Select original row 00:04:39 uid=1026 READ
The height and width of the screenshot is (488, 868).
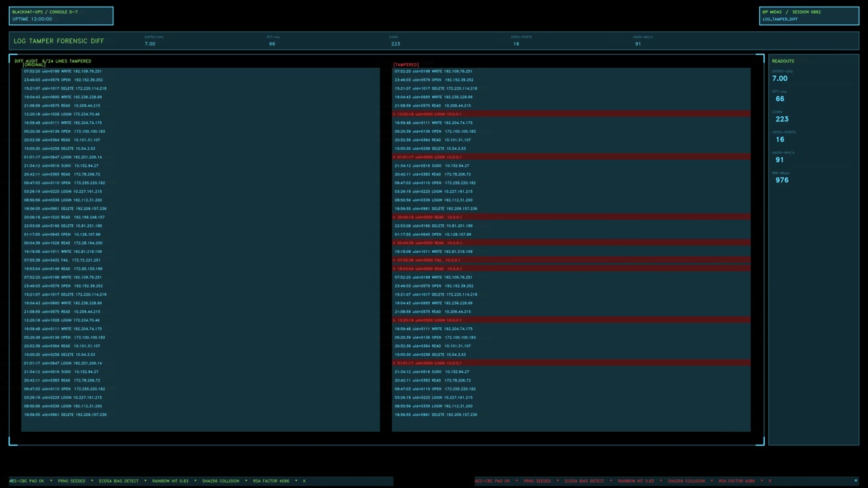201,243
